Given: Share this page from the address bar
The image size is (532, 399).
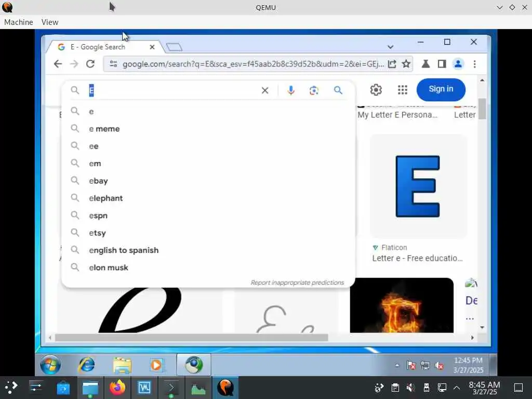Looking at the screenshot, I should click(x=392, y=64).
